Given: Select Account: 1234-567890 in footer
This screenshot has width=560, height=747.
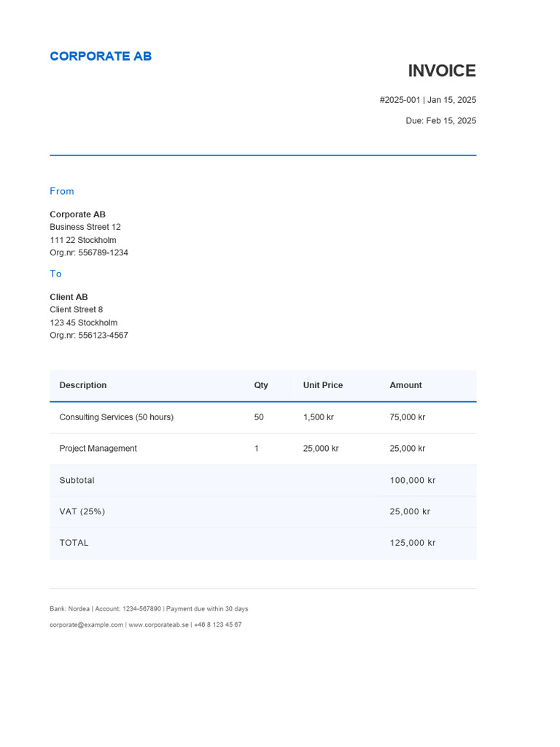Looking at the screenshot, I should (128, 609).
